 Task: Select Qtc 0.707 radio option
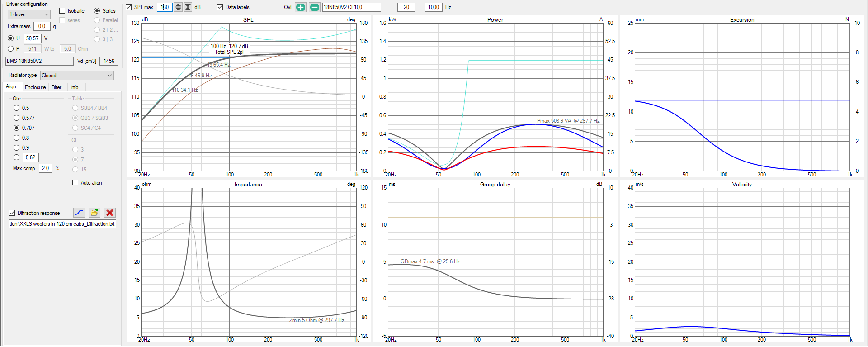[17, 128]
